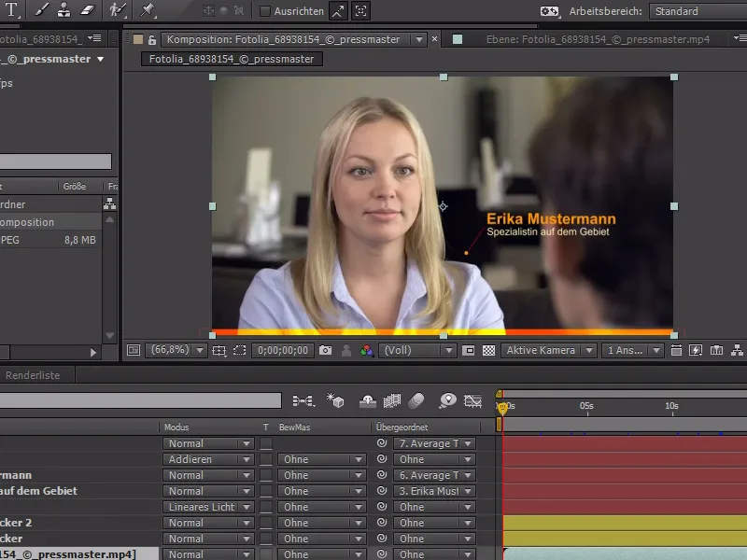Switch to the Ebene viewer tab
Viewport: 747px width, 560px height.
598,39
